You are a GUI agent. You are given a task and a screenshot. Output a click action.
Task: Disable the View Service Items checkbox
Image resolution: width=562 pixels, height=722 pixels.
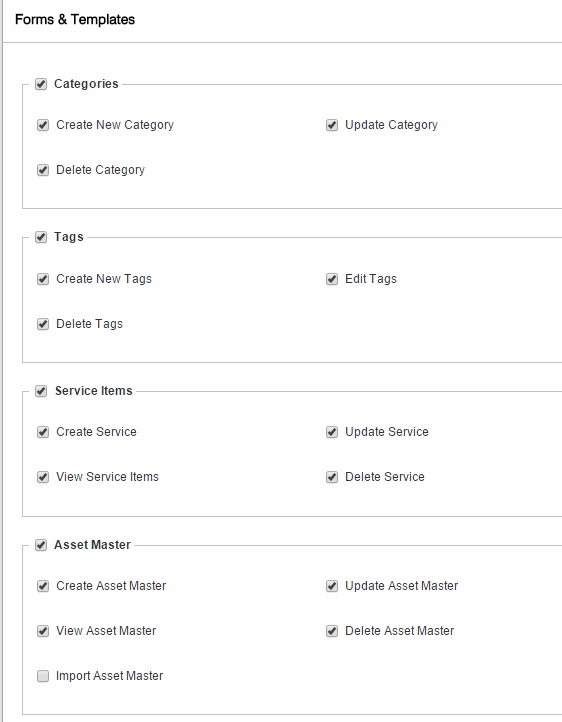tap(43, 477)
